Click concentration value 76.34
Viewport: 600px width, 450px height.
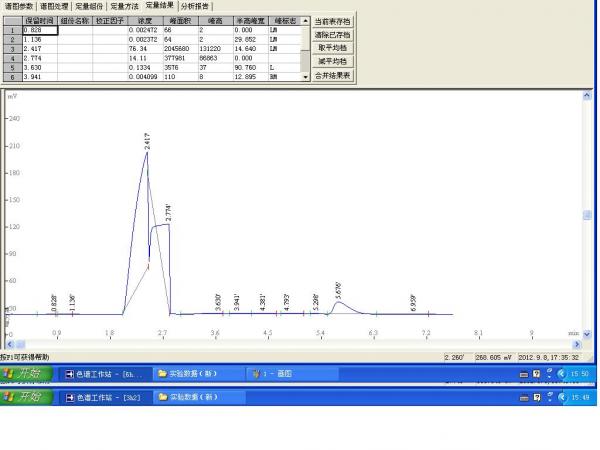[145, 49]
